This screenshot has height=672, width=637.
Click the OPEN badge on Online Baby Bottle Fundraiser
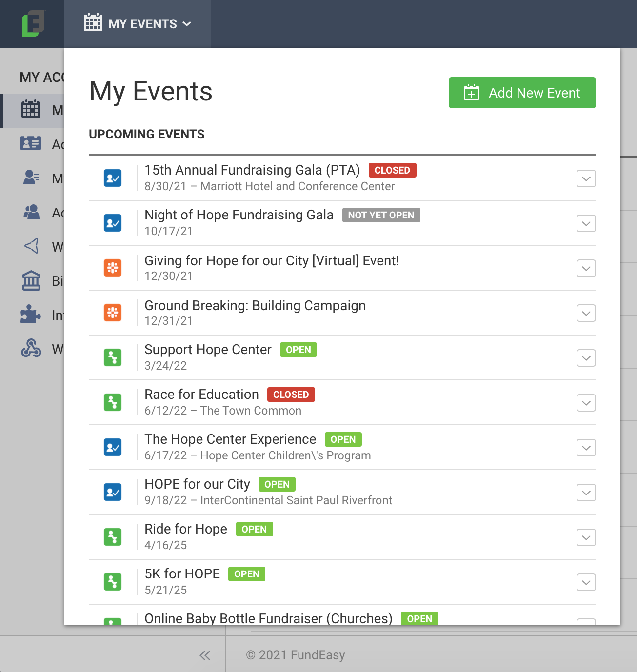coord(419,618)
